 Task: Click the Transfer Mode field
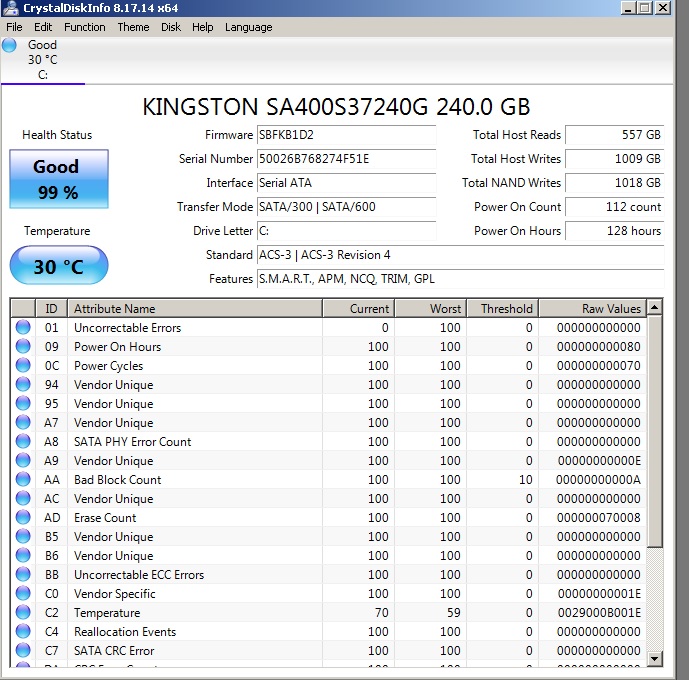click(x=346, y=206)
